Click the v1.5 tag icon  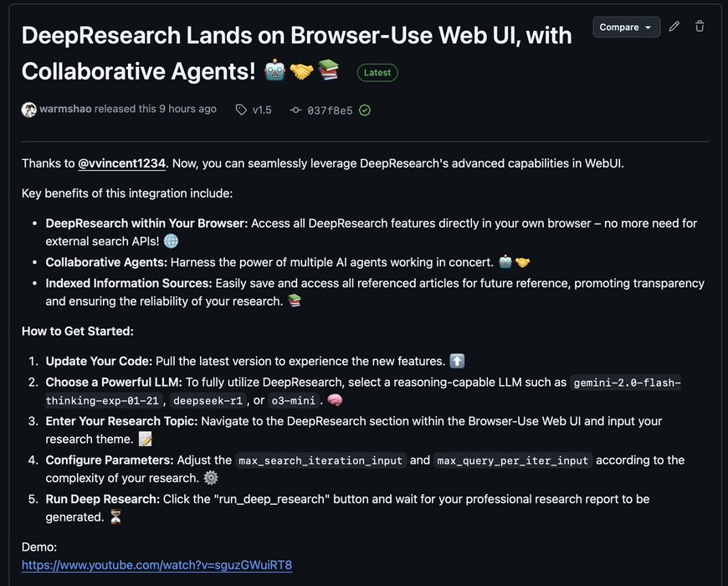tap(241, 110)
